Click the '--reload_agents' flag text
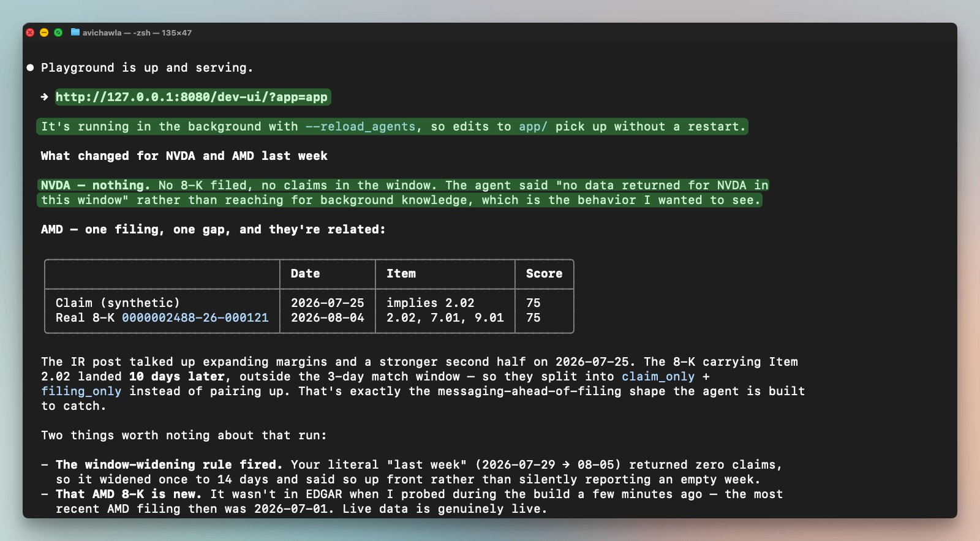 pos(361,126)
